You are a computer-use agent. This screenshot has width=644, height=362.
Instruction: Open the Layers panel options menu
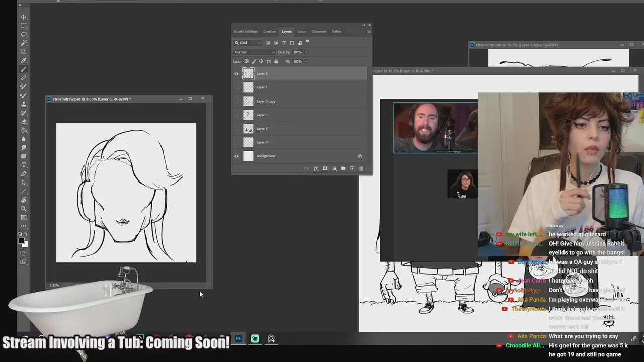(369, 32)
